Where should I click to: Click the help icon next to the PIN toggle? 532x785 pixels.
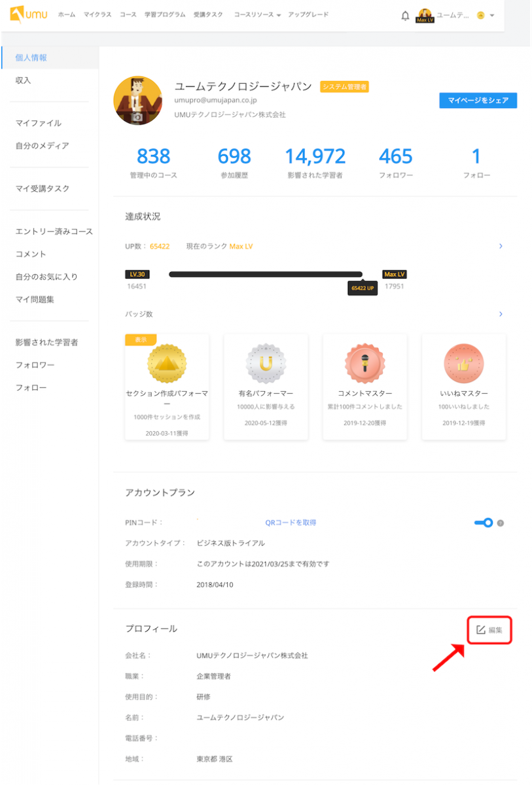[500, 523]
